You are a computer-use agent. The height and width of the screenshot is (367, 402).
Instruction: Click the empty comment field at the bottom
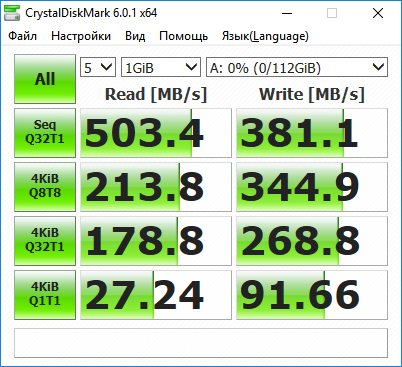click(x=201, y=343)
